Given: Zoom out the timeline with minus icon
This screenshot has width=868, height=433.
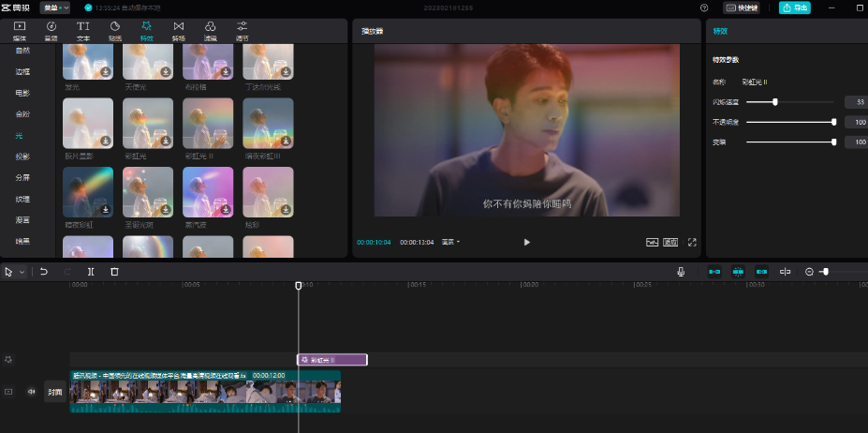Looking at the screenshot, I should (809, 272).
